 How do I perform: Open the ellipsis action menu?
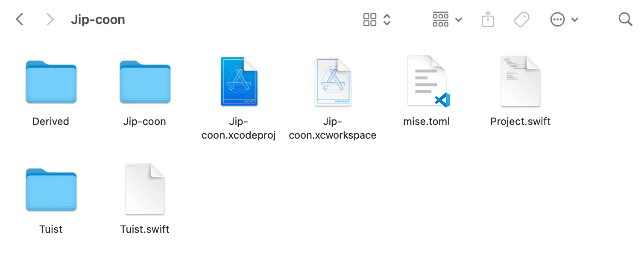(x=558, y=19)
